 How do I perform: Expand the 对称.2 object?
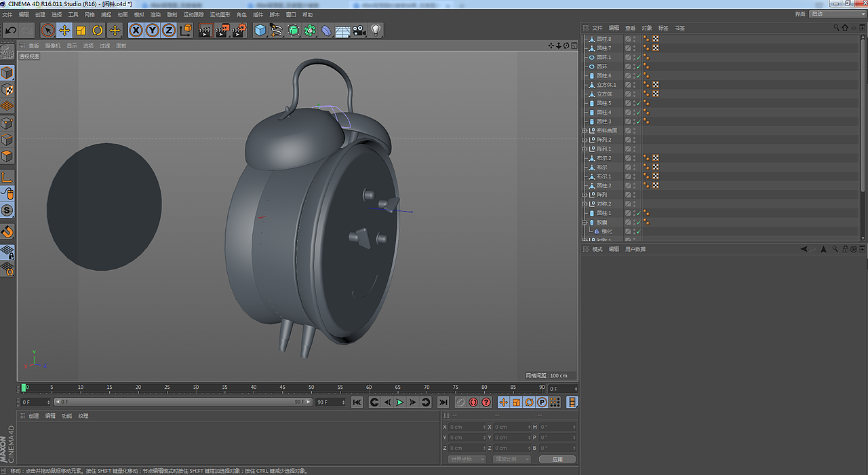point(585,204)
